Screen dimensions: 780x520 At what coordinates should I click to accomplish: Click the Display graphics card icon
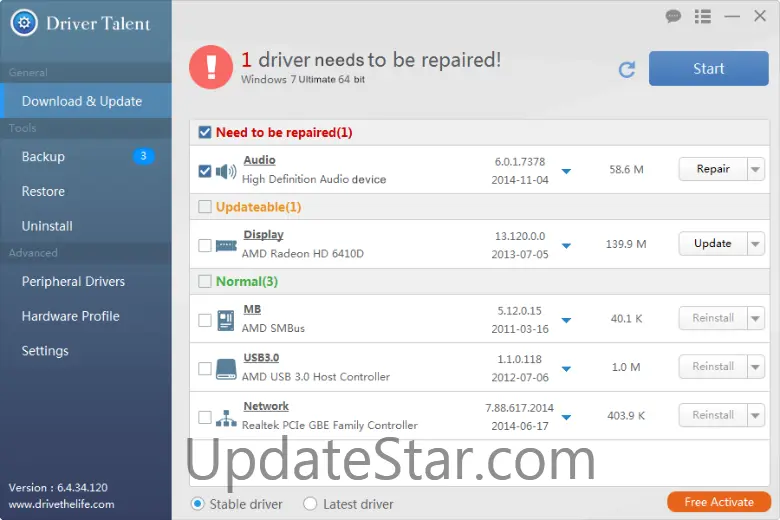tap(226, 245)
